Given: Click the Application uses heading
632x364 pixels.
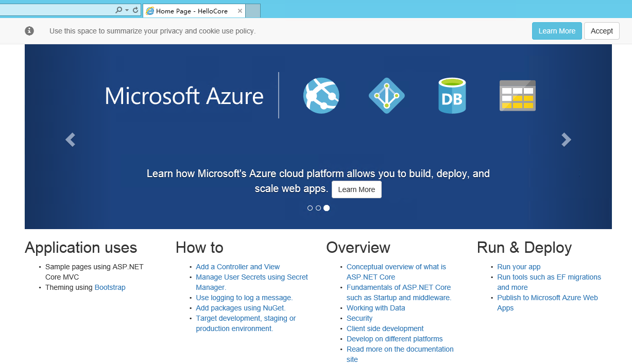Looking at the screenshot, I should coord(81,248).
